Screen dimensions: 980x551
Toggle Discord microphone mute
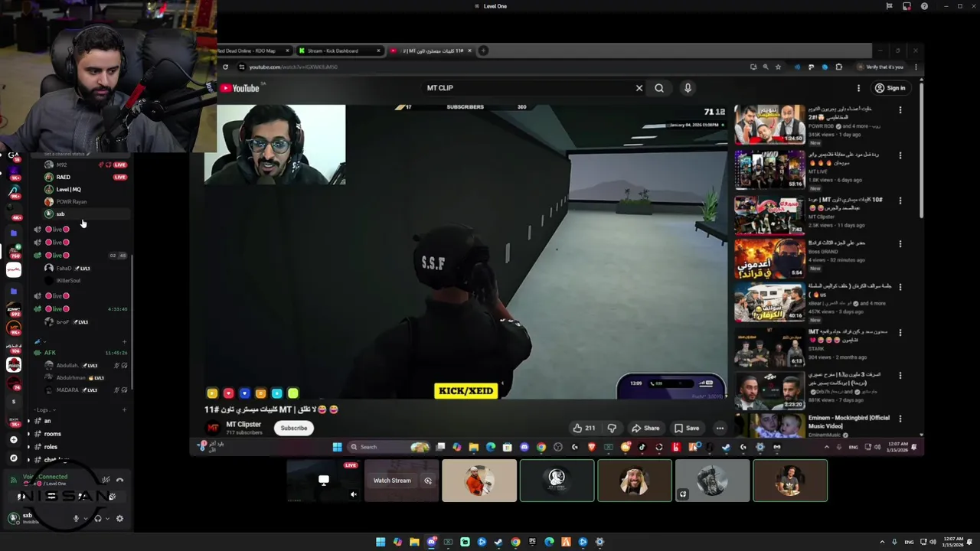(x=76, y=518)
